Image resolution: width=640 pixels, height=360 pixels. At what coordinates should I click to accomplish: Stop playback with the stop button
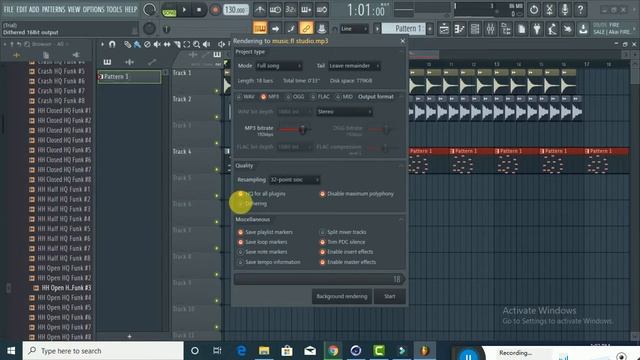[199, 9]
